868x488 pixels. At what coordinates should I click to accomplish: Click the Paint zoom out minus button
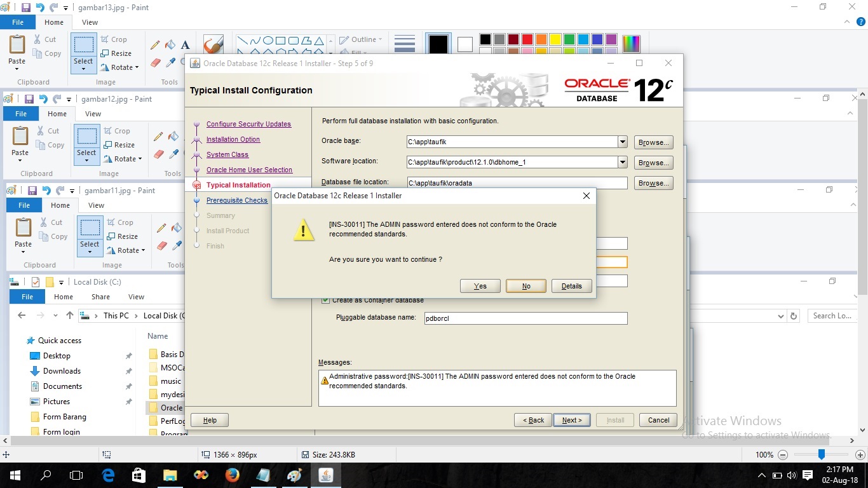point(783,455)
